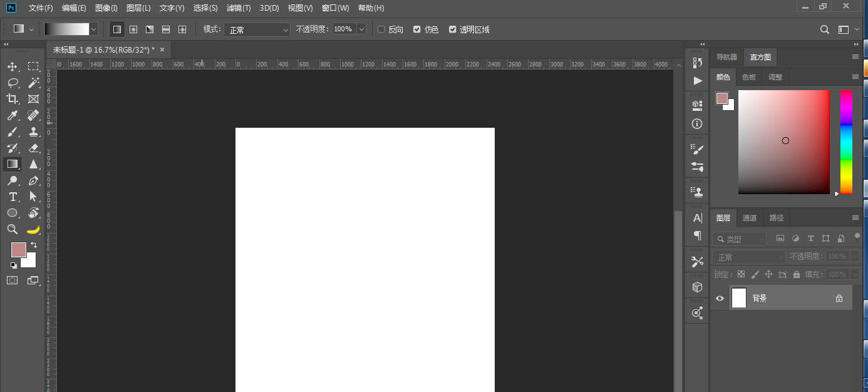Select the Lasso tool
The width and height of the screenshot is (868, 392).
click(13, 83)
